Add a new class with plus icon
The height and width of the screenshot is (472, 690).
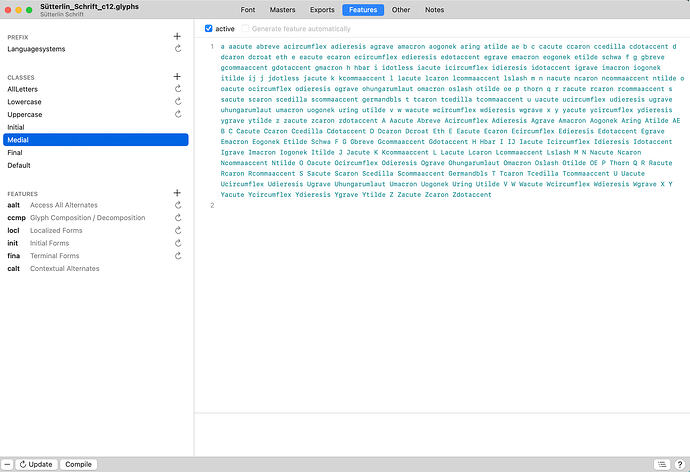pyautogui.click(x=177, y=77)
